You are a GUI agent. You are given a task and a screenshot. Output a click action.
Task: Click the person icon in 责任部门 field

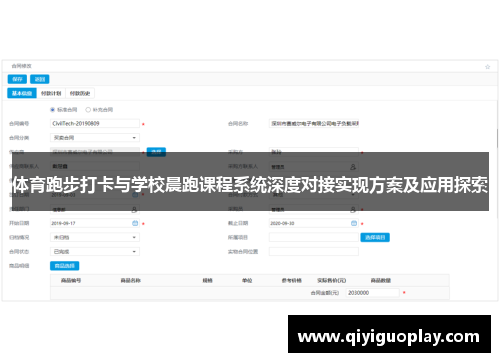coord(134,209)
